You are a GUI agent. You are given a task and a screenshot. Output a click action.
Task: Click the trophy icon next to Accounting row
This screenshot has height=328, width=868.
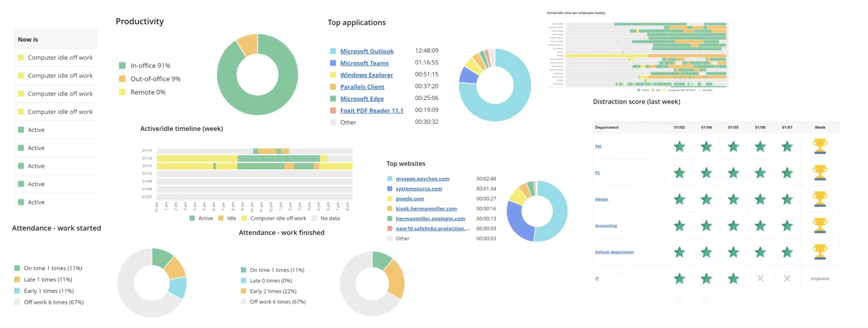820,226
